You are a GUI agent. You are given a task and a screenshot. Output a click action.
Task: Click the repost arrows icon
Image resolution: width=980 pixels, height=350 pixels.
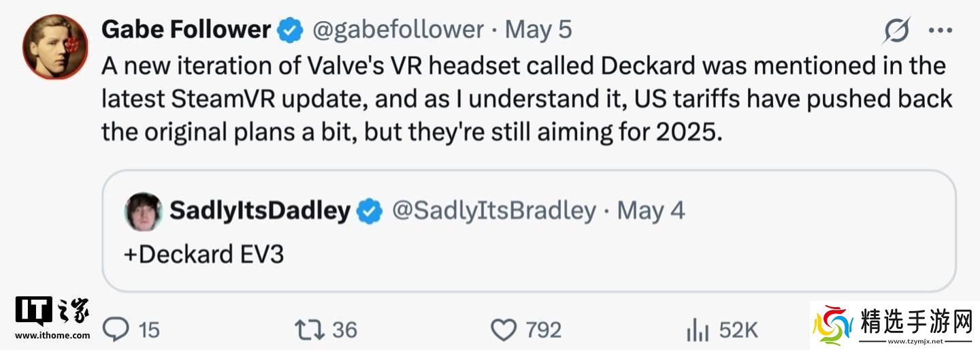[309, 330]
